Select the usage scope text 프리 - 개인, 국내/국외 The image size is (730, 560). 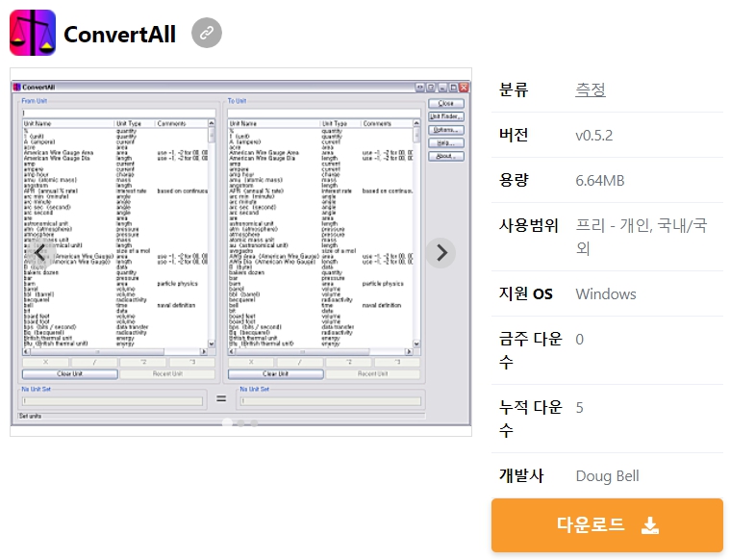tap(642, 237)
